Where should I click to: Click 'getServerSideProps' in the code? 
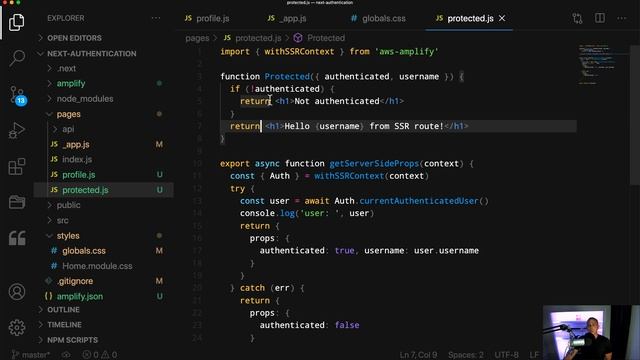374,164
